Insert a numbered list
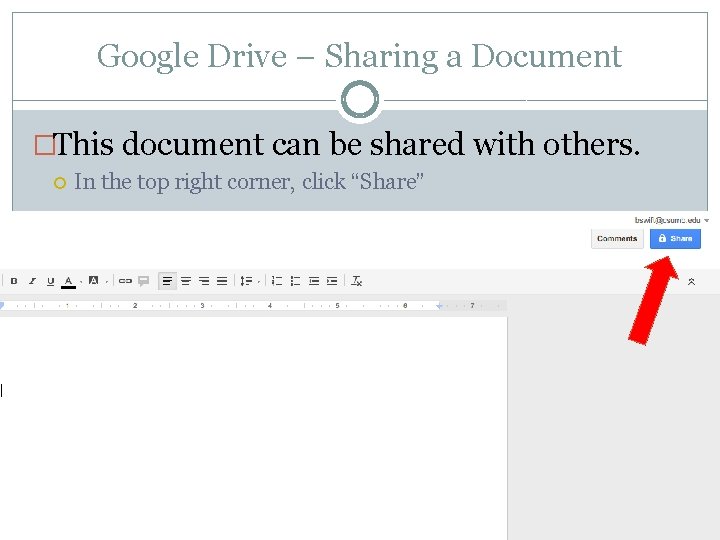The width and height of the screenshot is (720, 540). 277,281
